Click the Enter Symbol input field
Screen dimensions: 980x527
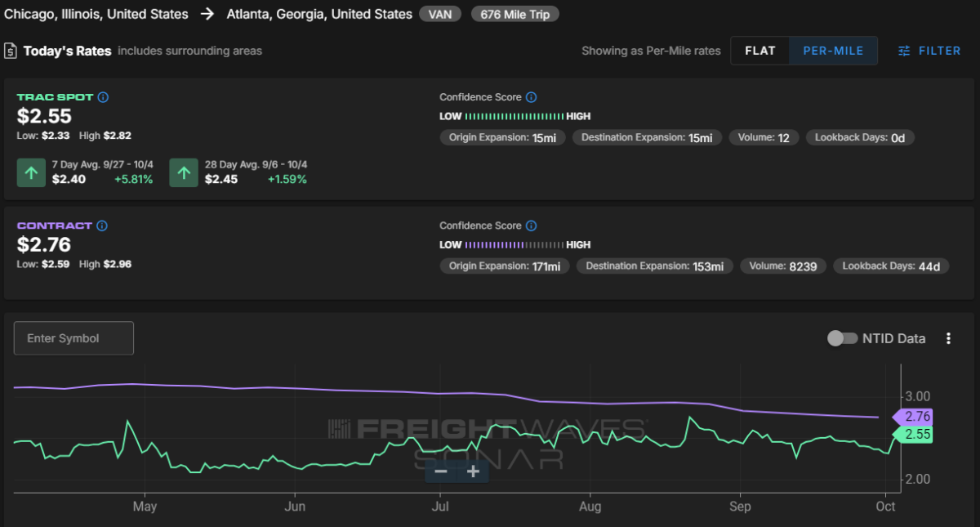[x=73, y=338]
